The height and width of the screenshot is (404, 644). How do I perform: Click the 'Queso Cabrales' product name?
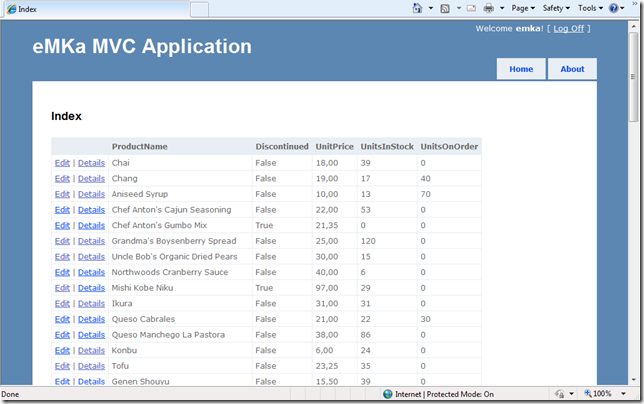click(143, 319)
